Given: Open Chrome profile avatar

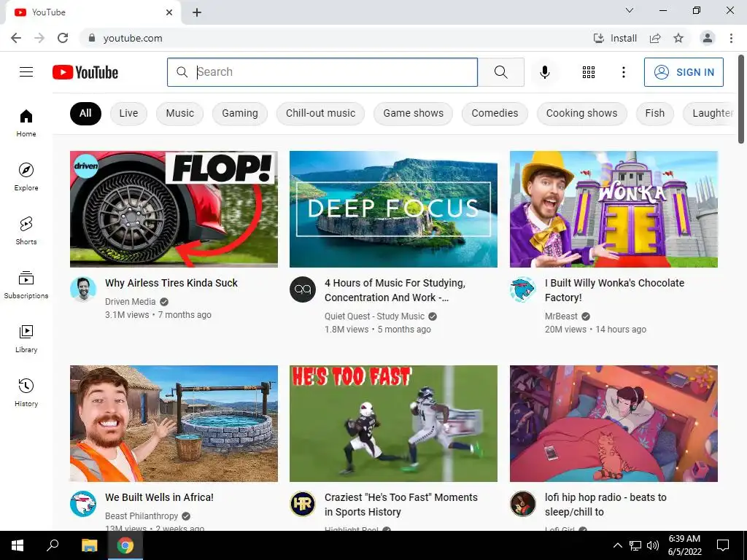Looking at the screenshot, I should point(708,38).
